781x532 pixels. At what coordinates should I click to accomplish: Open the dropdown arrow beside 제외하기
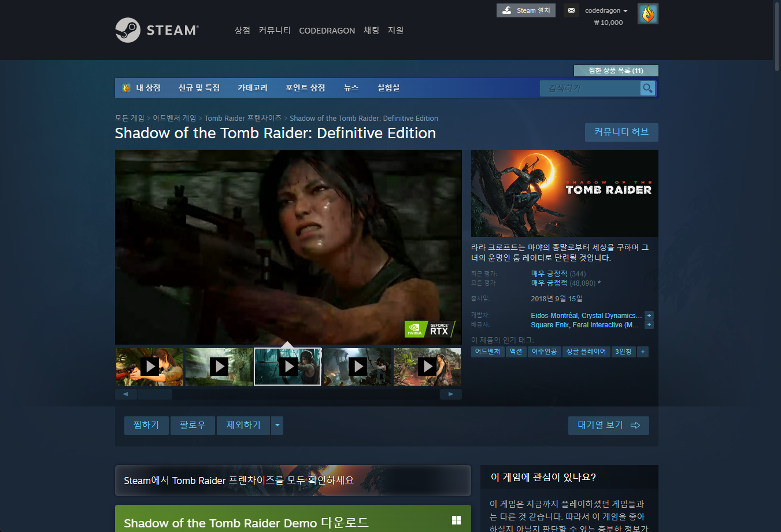click(277, 425)
